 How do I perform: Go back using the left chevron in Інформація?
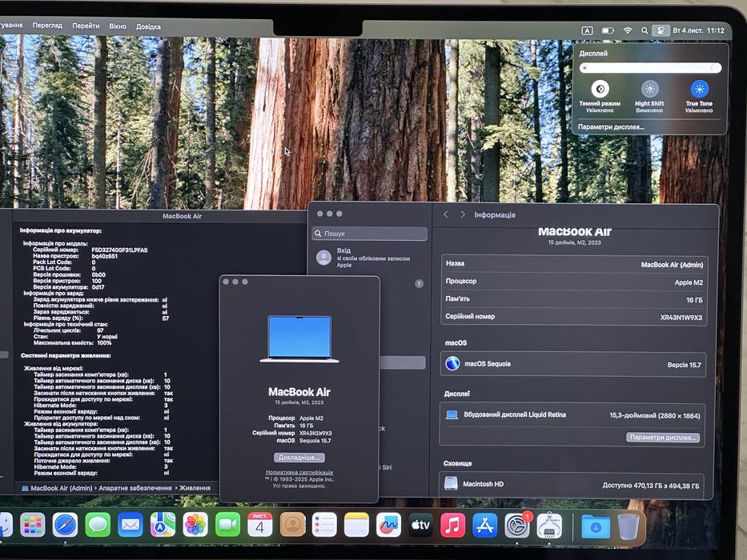click(445, 214)
